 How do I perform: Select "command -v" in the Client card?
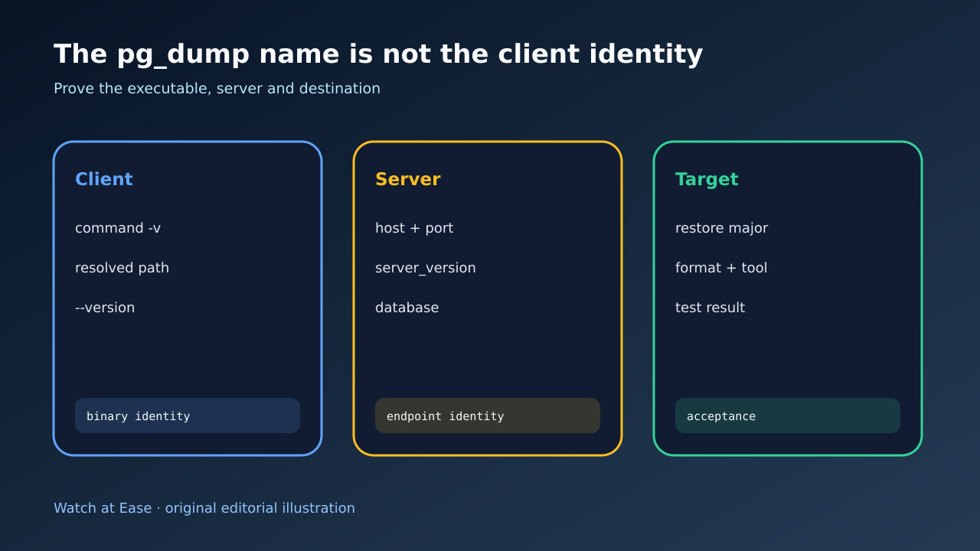pos(118,228)
